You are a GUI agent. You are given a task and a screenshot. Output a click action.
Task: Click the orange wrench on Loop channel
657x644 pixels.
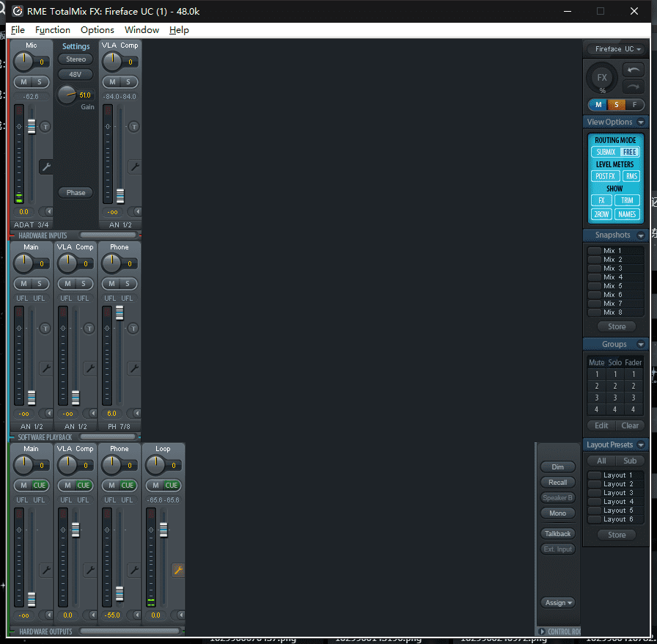tap(178, 570)
